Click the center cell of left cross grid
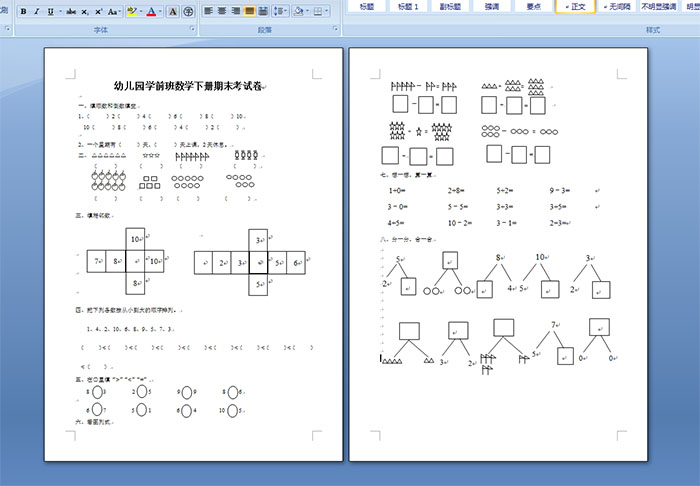The width and height of the screenshot is (700, 486). (135, 261)
